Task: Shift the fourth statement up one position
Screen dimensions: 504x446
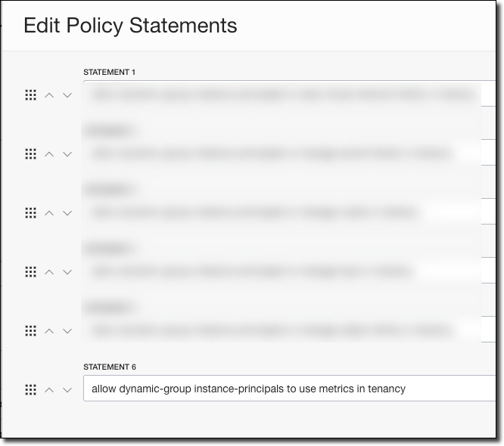Action: click(49, 272)
